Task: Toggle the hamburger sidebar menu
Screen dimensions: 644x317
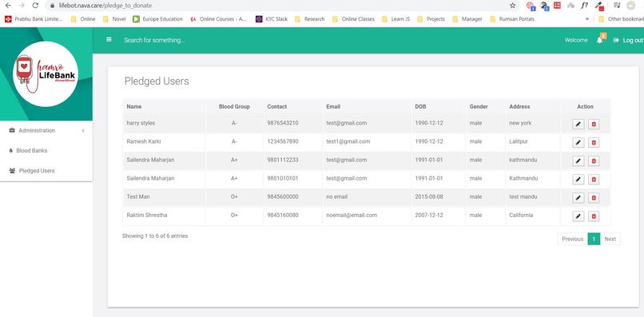Action: click(x=109, y=39)
